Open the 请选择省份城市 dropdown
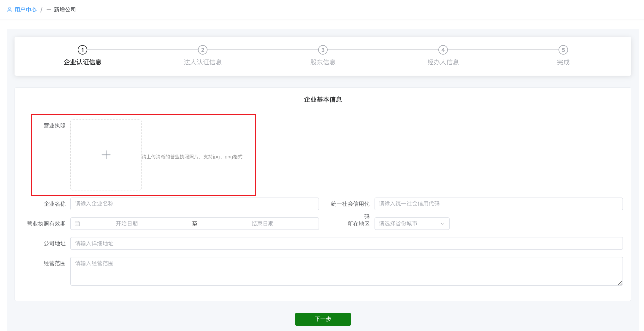Viewport: 644px width, 331px height. click(407, 224)
